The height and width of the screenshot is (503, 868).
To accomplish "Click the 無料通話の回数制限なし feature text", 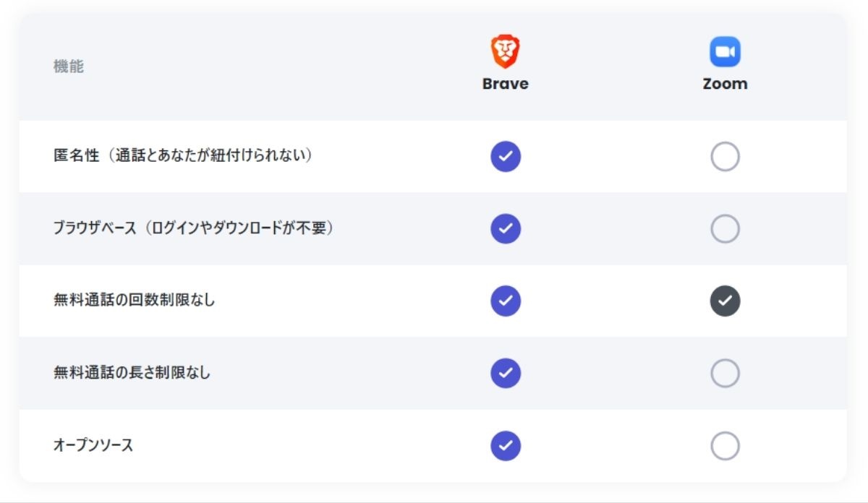I will pos(135,301).
